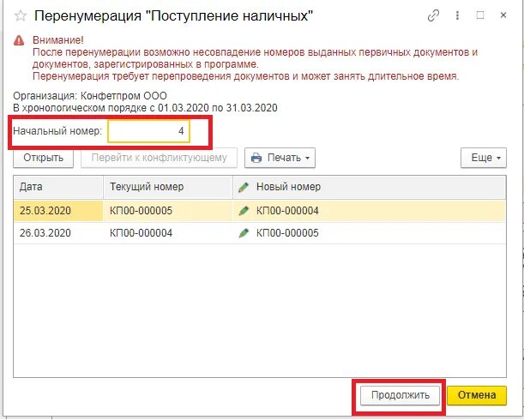524x420 pixels.
Task: Click the pencil icon in column header
Action: pos(244,187)
